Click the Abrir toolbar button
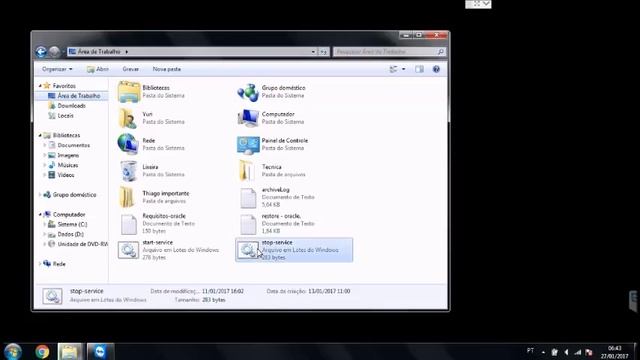Viewport: 640px width, 360px height. [x=98, y=69]
